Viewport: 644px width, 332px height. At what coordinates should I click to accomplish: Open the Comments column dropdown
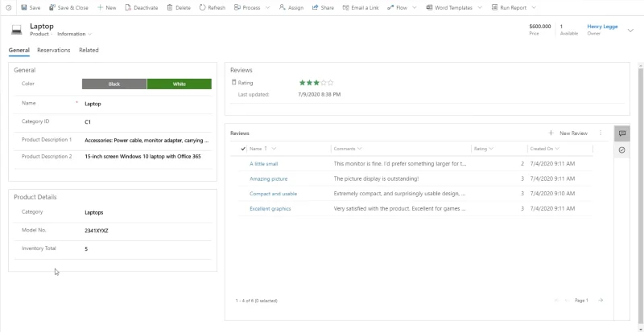click(359, 149)
